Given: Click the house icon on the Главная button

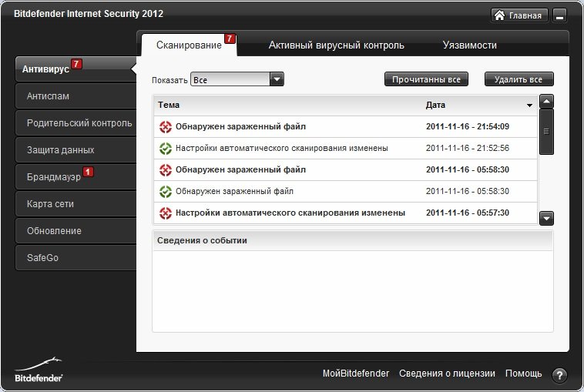Looking at the screenshot, I should pyautogui.click(x=499, y=15).
